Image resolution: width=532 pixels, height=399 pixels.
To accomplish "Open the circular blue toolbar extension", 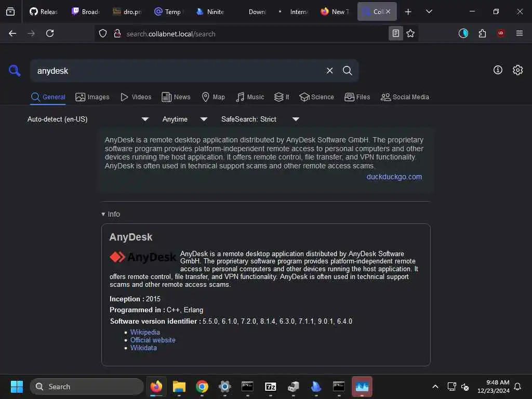I will pyautogui.click(x=463, y=33).
